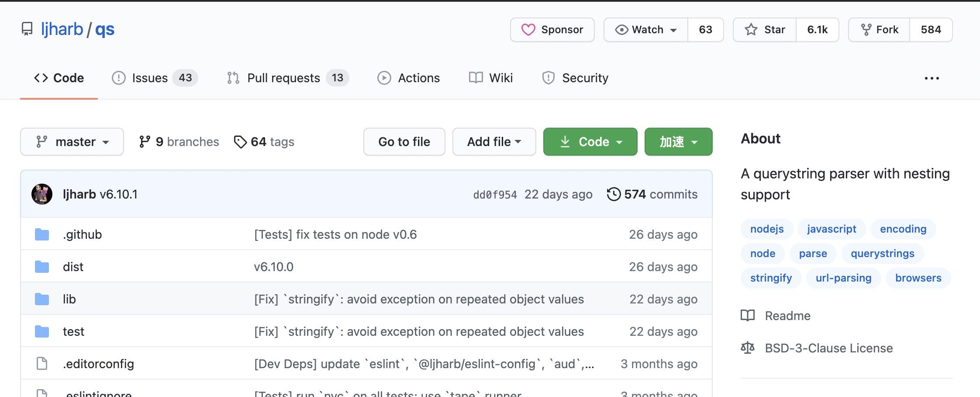Click the Readme book icon
The image size is (980, 397).
click(x=747, y=316)
